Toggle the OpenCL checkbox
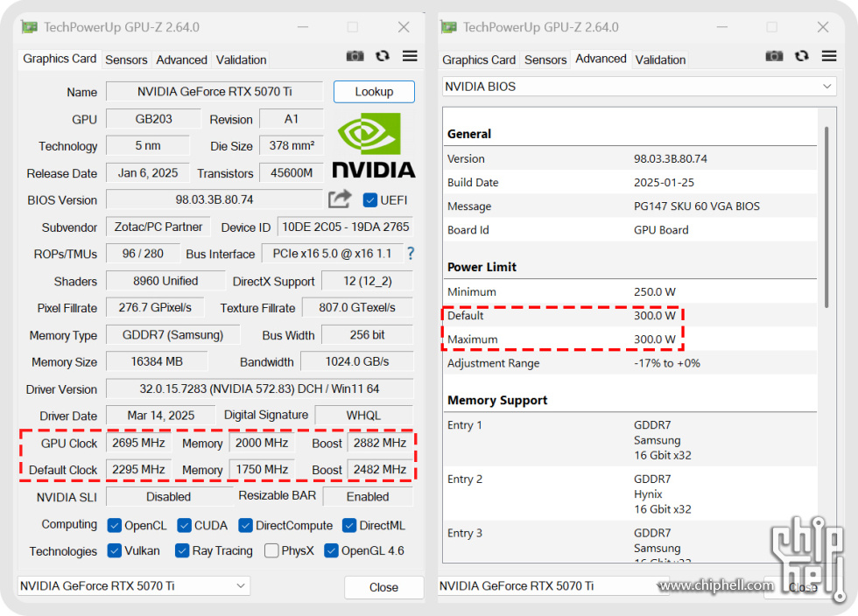Image resolution: width=858 pixels, height=616 pixels. coord(115,525)
